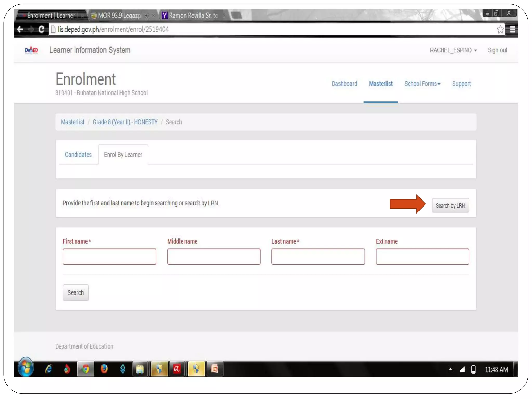
Task: Reload the page with refresh icon
Action: click(x=41, y=29)
